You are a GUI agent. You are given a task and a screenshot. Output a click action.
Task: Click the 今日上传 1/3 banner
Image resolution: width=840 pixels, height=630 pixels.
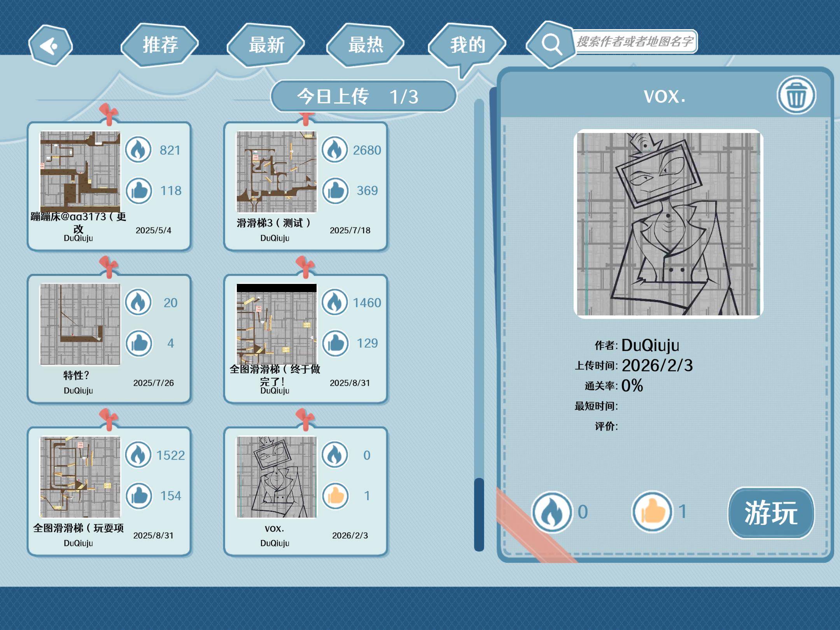coord(363,96)
